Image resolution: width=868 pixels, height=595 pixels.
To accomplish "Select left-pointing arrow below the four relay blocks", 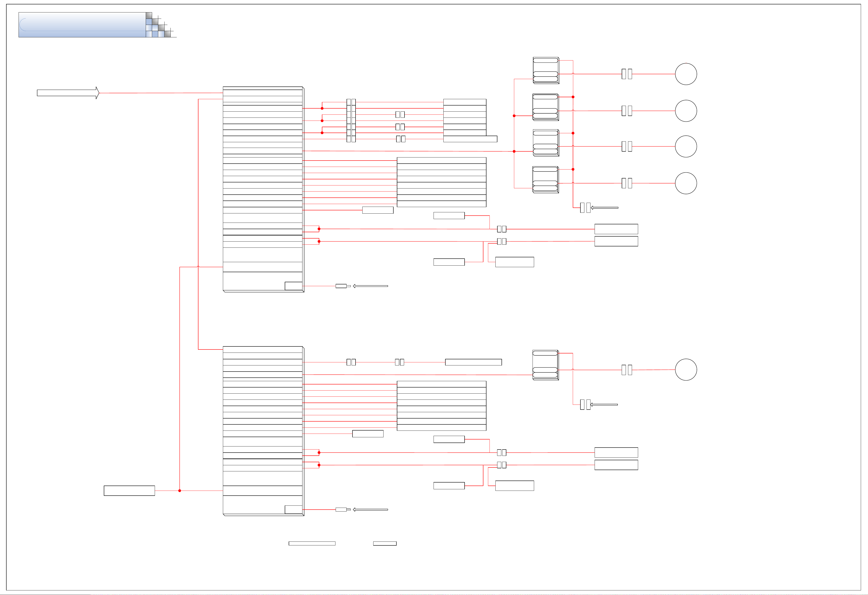I will pos(604,208).
